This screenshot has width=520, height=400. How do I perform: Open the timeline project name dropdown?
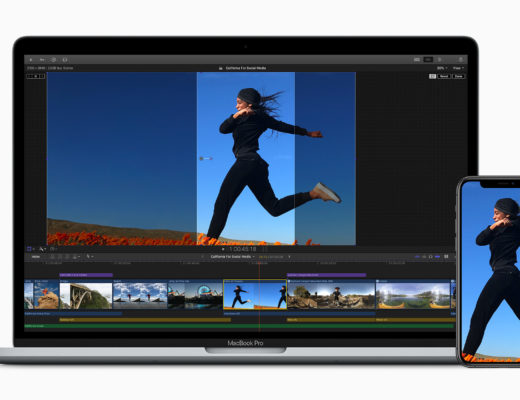coord(233,257)
